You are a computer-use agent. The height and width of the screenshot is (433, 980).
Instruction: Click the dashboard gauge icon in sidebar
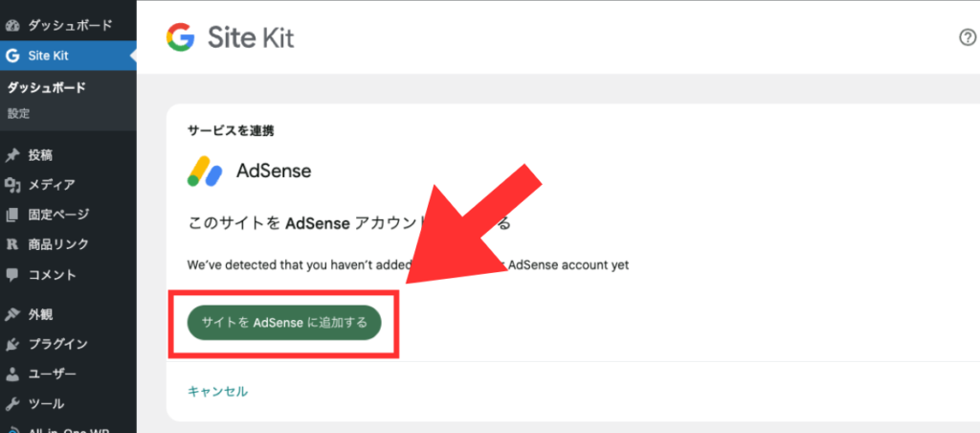[x=12, y=24]
